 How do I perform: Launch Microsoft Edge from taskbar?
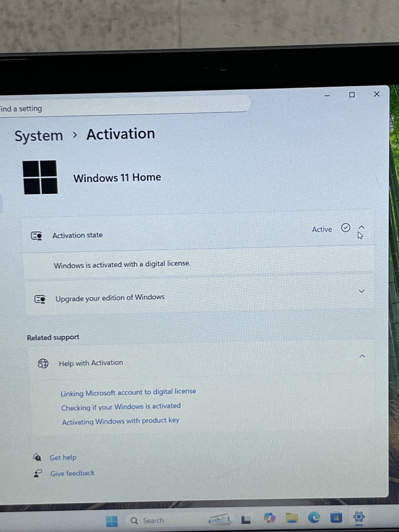pos(314,517)
